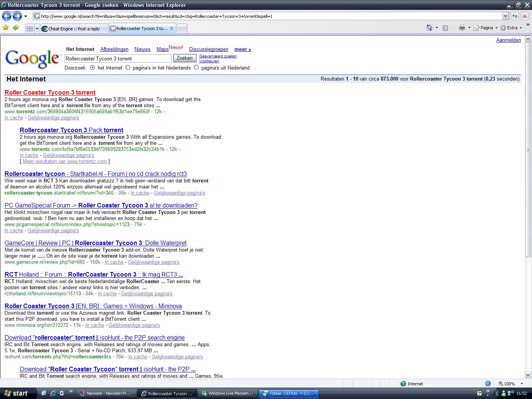Viewport: 532px width, 399px height.
Task: Open the Voorkeuren preferences link
Action: [x=209, y=61]
